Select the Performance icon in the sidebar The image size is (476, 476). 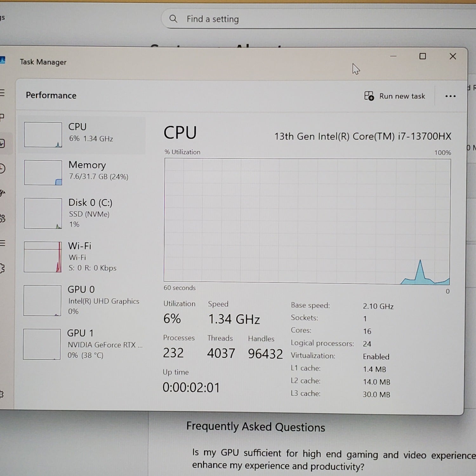point(3,143)
